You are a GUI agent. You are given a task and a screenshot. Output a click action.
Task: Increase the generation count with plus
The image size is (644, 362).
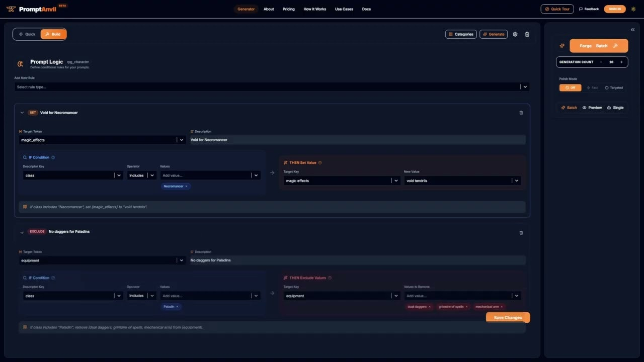tap(621, 62)
